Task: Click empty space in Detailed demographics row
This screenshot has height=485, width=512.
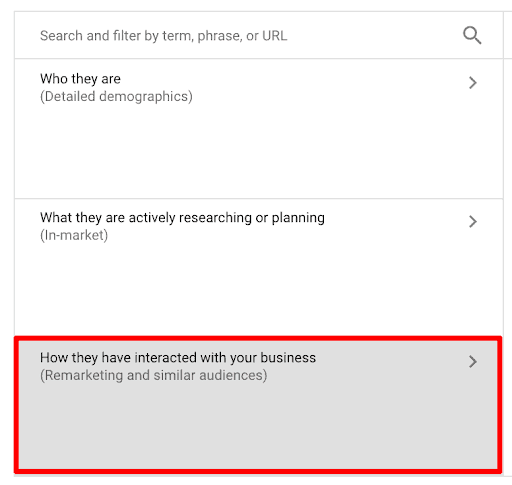Action: pos(259,150)
